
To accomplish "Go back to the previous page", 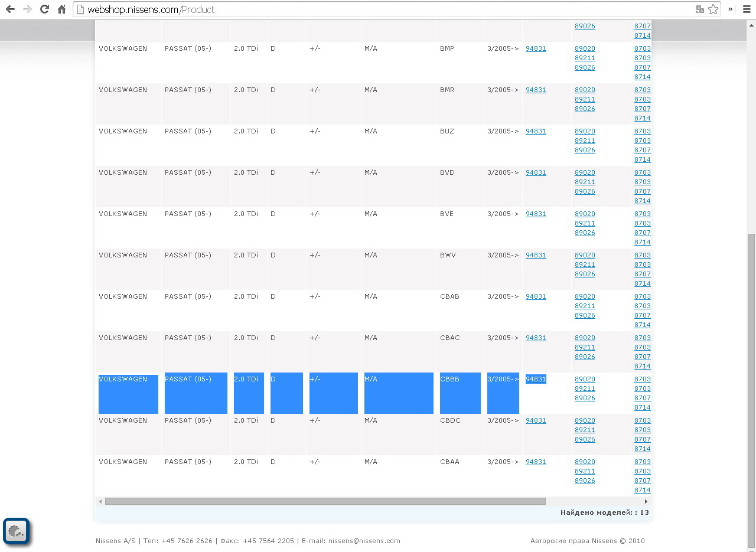I will point(10,9).
